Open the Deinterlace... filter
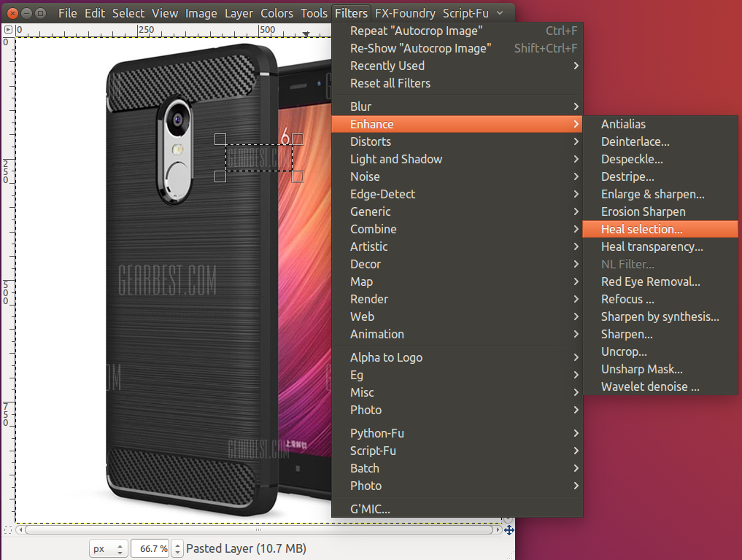Viewport: 742px width, 560px height. 660,141
